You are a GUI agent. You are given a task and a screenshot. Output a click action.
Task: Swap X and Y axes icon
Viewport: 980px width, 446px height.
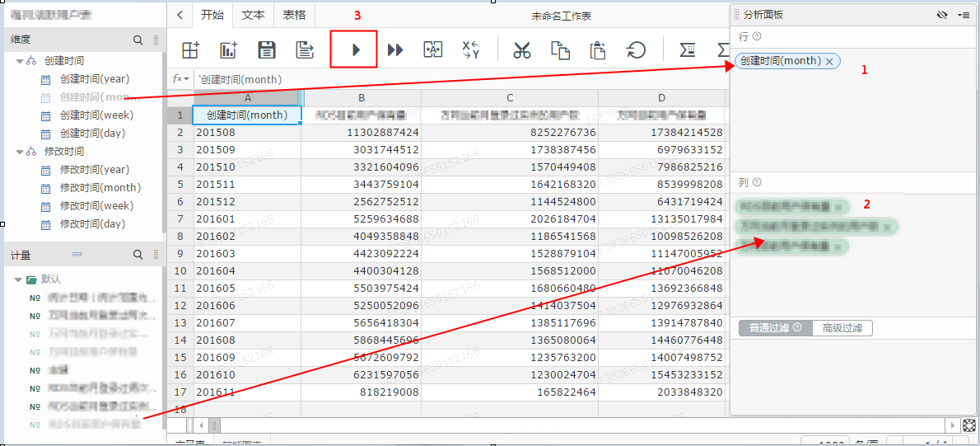(470, 50)
